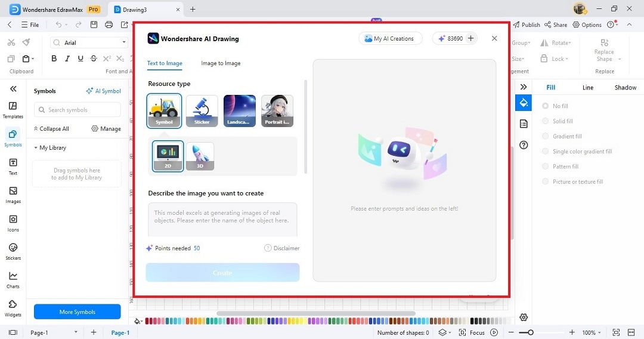
Task: Apply Italic formatting
Action: (x=67, y=58)
